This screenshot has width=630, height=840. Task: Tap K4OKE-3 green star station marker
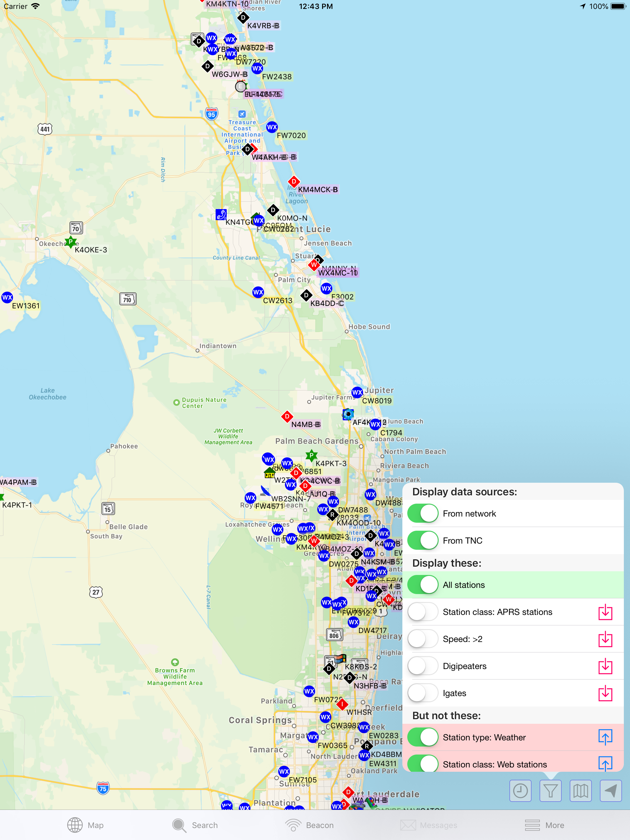coord(71,242)
